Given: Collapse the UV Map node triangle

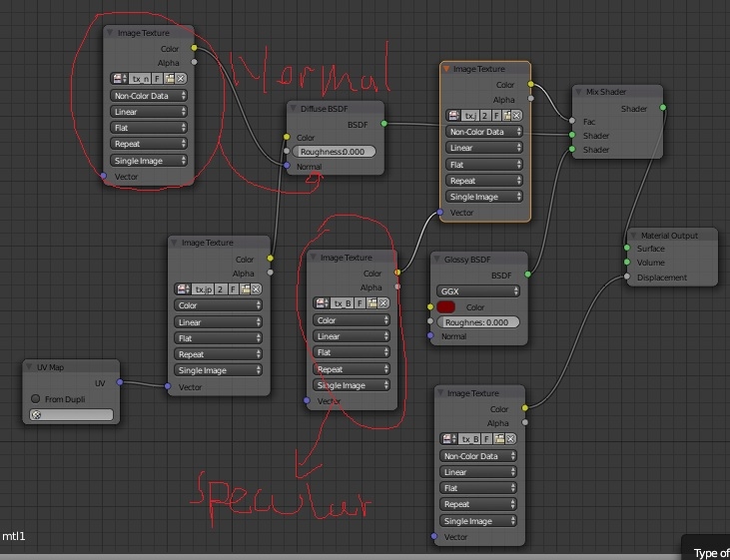Looking at the screenshot, I should pos(29,367).
